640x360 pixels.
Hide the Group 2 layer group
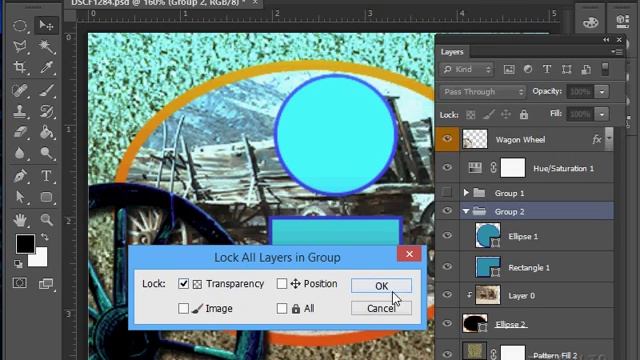pyautogui.click(x=447, y=211)
